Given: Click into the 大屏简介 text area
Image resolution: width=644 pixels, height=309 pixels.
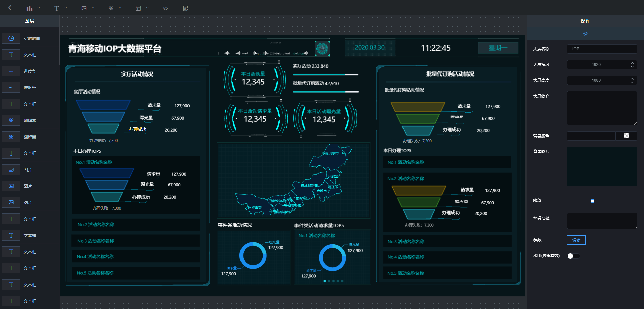Looking at the screenshot, I should click(x=602, y=108).
